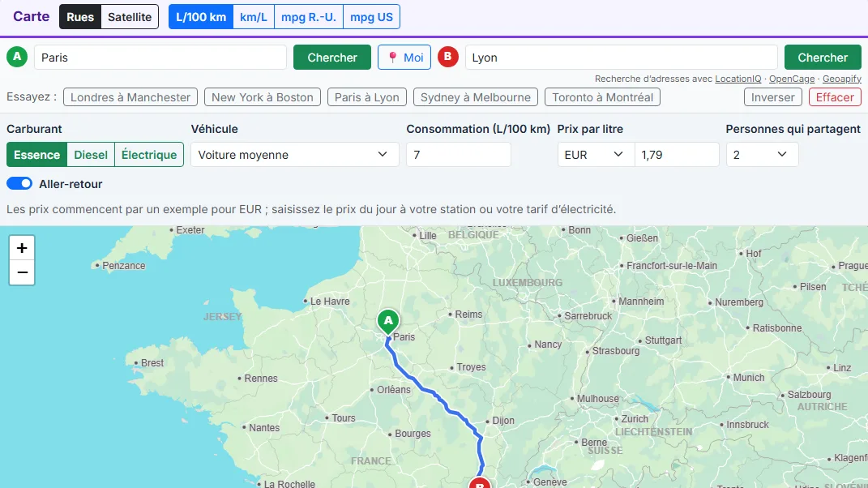
Task: Zoom in on the map
Action: [22, 248]
